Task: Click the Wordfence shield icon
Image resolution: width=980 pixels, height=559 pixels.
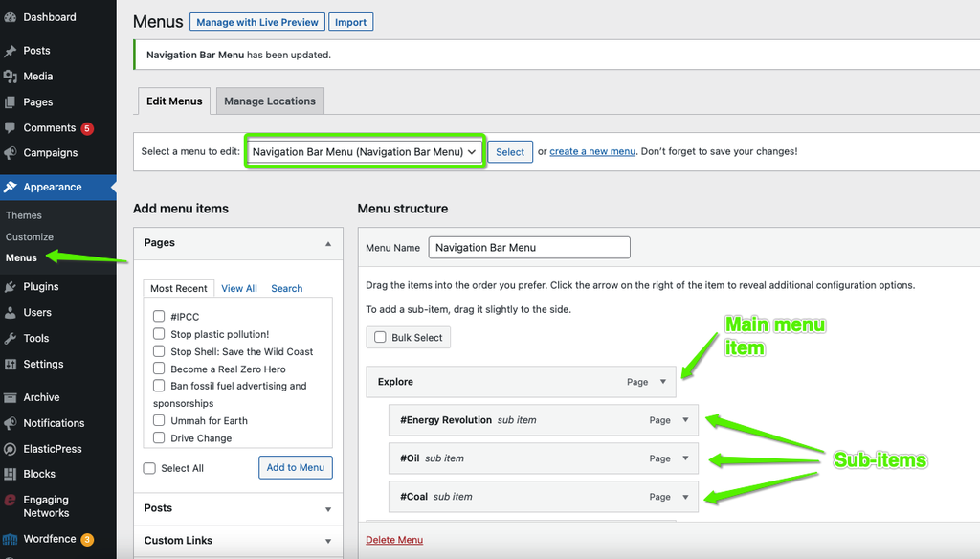Action: click(10, 539)
